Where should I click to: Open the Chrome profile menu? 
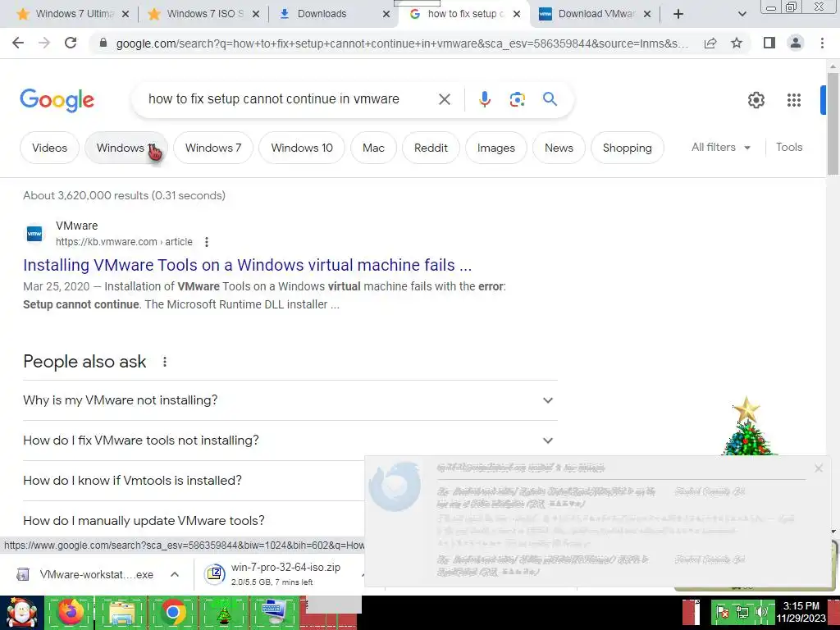point(796,43)
